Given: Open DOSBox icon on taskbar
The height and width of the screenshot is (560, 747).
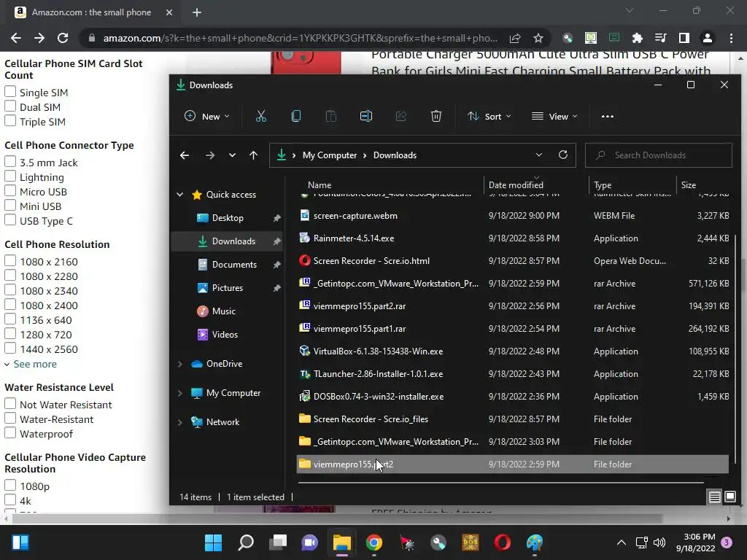Looking at the screenshot, I should click(471, 542).
